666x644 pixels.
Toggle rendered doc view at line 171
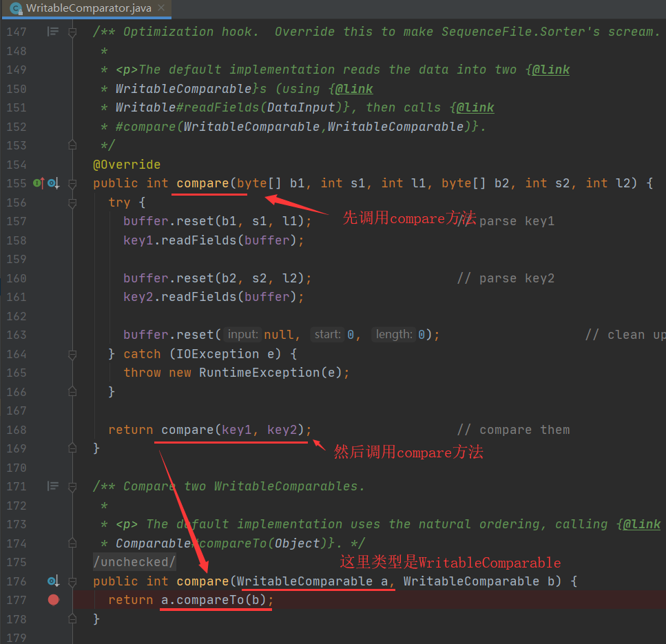click(52, 486)
